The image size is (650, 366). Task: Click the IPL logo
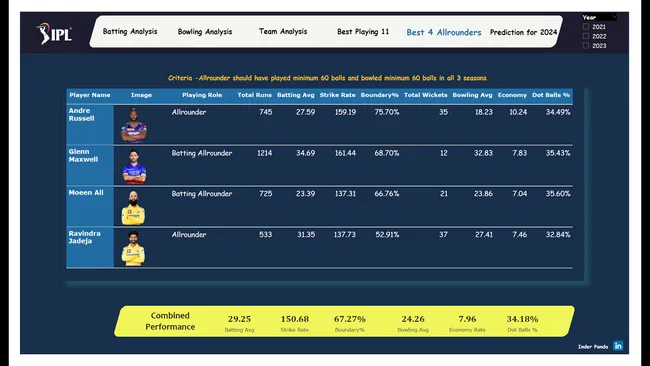click(54, 33)
